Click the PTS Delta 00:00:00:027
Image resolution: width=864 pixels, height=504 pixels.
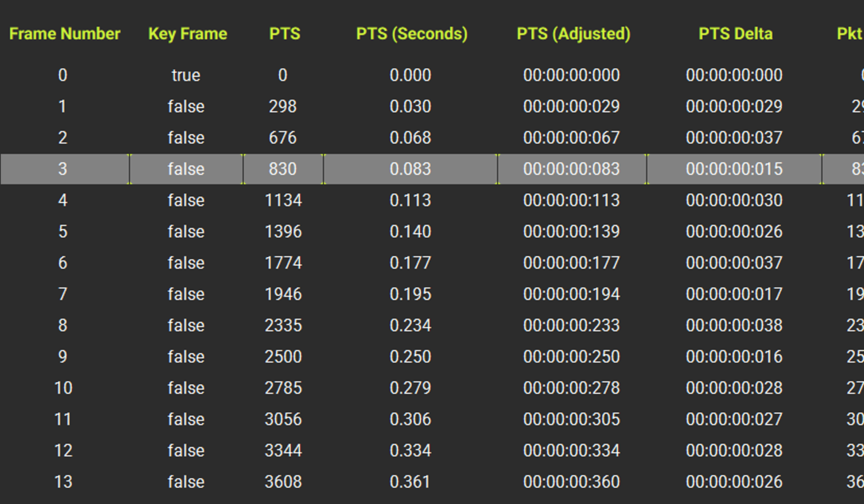(734, 419)
